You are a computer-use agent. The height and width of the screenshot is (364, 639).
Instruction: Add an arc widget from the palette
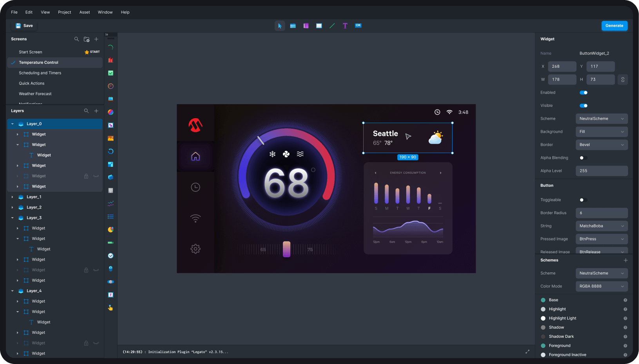click(x=111, y=47)
